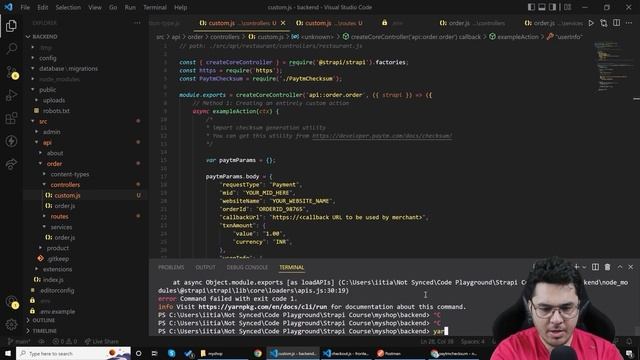640x360 pixels.
Task: Click the terminal command input line
Action: 302,331
